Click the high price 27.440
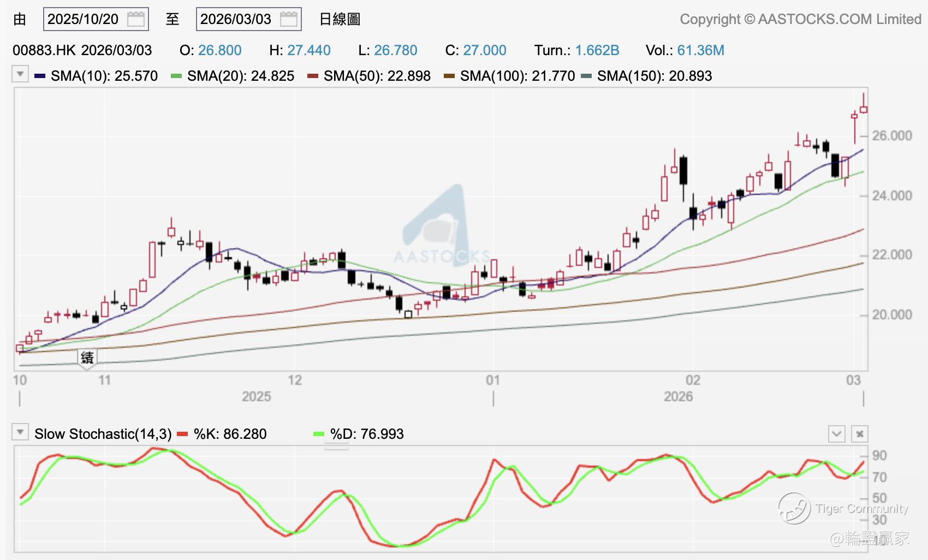The height and width of the screenshot is (560, 928). click(309, 50)
